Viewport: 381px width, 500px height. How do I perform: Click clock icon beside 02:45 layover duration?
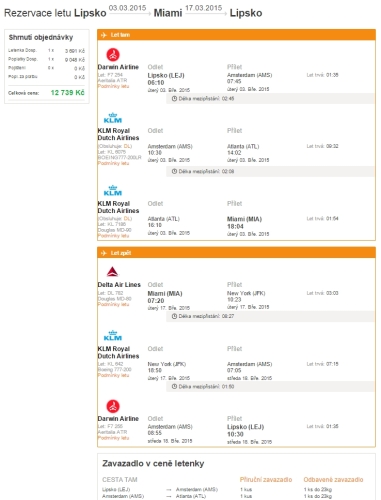point(174,99)
